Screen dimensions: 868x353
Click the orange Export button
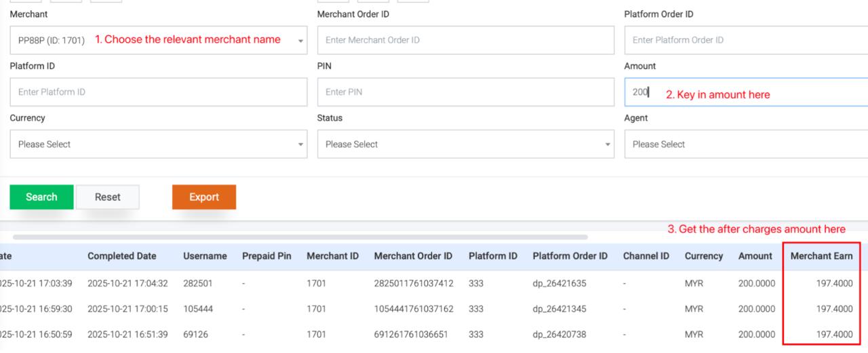point(204,197)
